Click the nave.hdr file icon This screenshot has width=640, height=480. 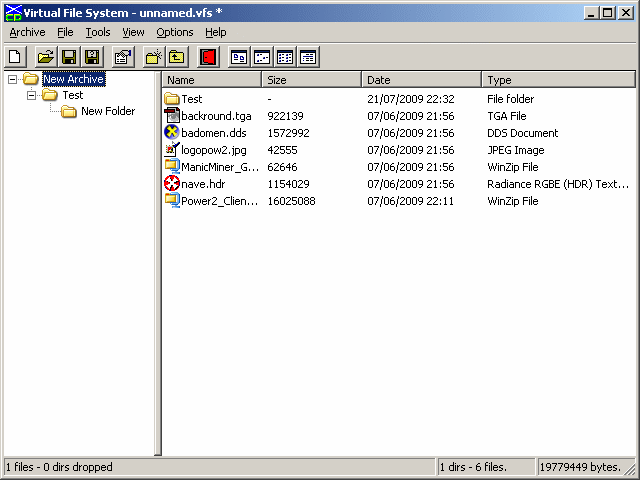pyautogui.click(x=172, y=184)
